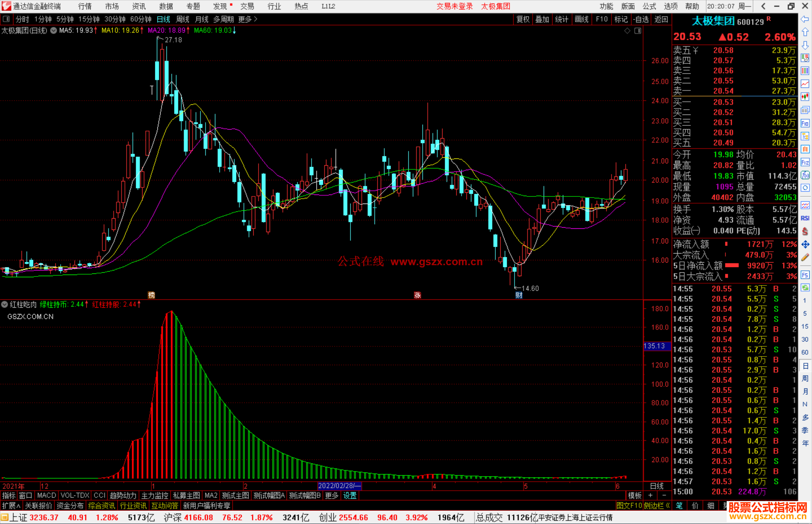
Task: Select monthly 月 period in right sidebar
Action: (x=805, y=391)
